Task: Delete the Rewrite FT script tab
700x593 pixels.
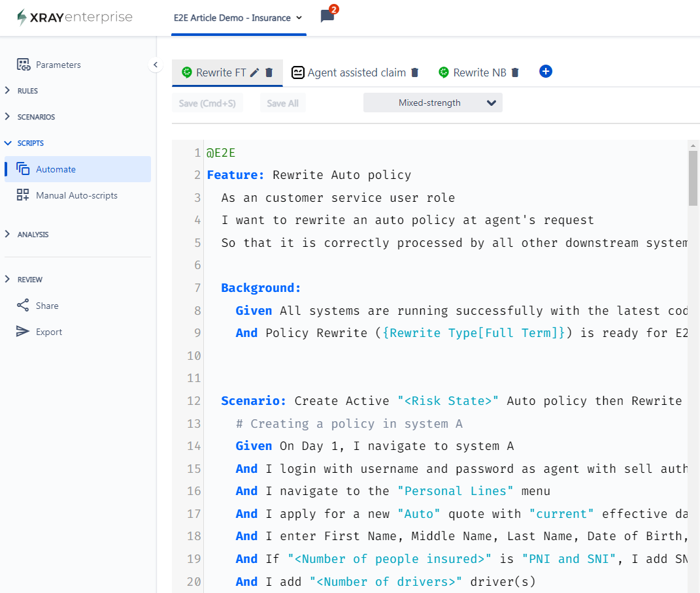Action: [x=269, y=72]
